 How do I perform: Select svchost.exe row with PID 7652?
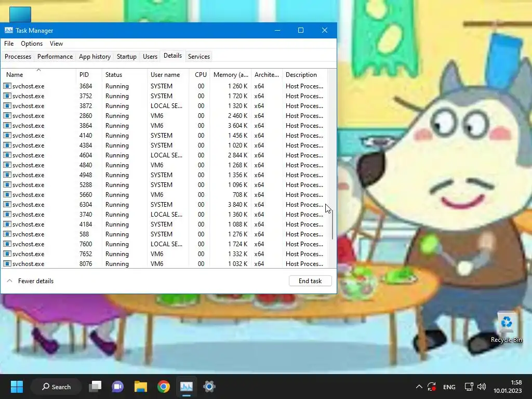tap(164, 254)
